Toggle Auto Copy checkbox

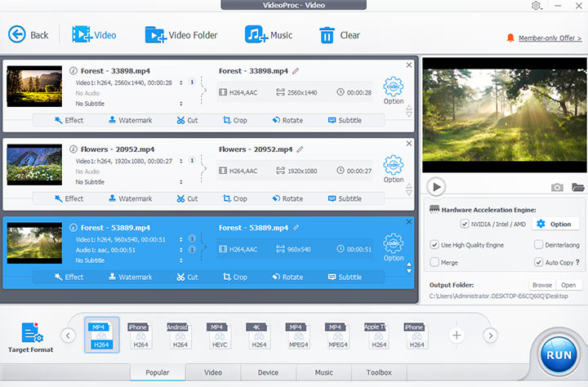point(538,262)
